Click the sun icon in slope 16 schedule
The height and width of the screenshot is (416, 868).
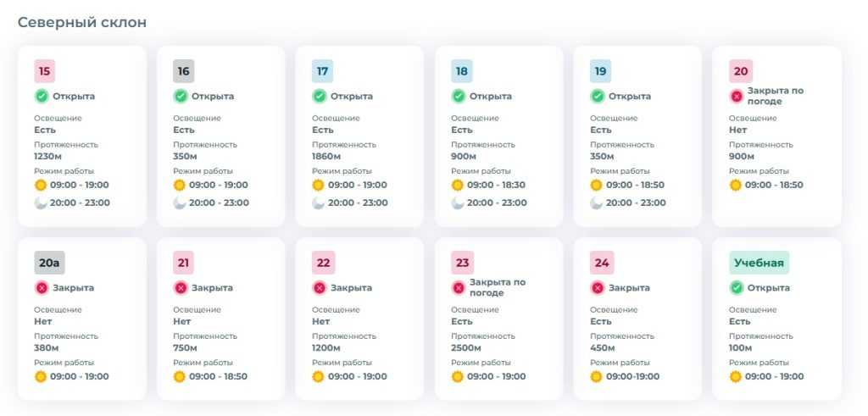click(x=180, y=185)
